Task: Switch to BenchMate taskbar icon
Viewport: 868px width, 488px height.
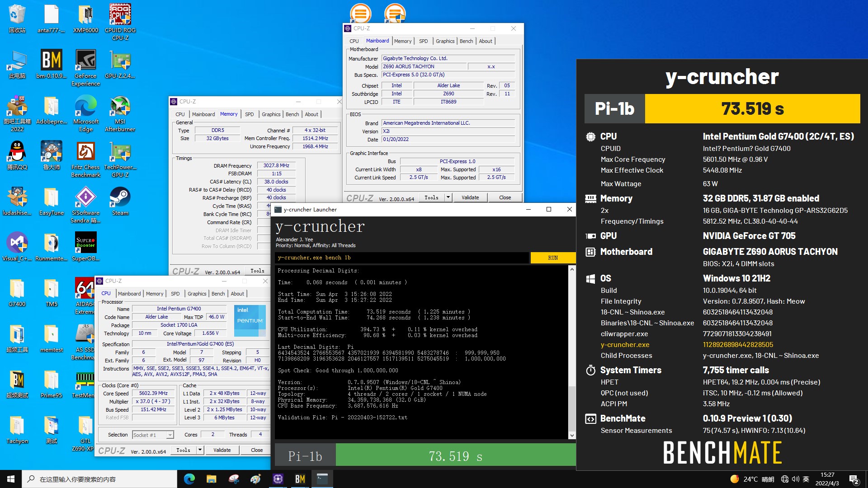Action: pos(300,479)
